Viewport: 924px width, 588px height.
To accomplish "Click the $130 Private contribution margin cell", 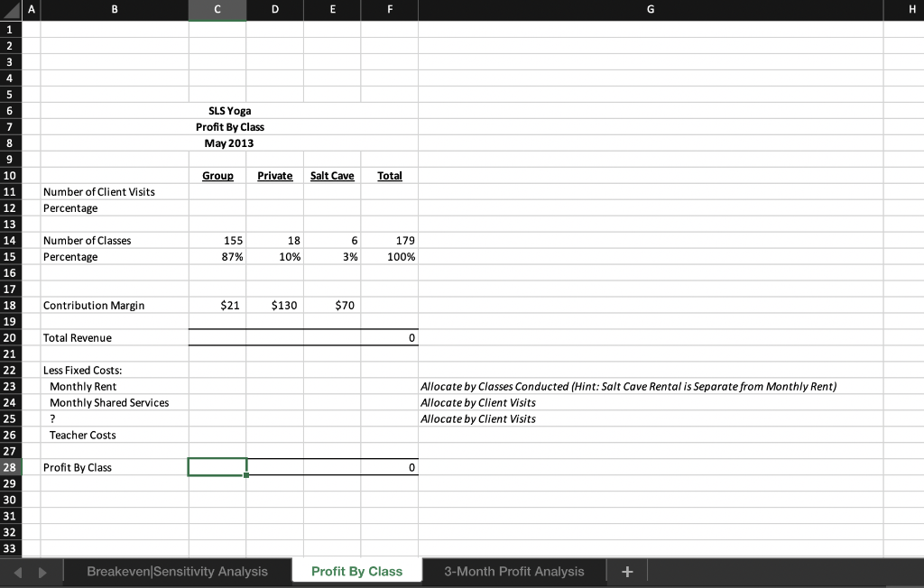I will coord(274,305).
